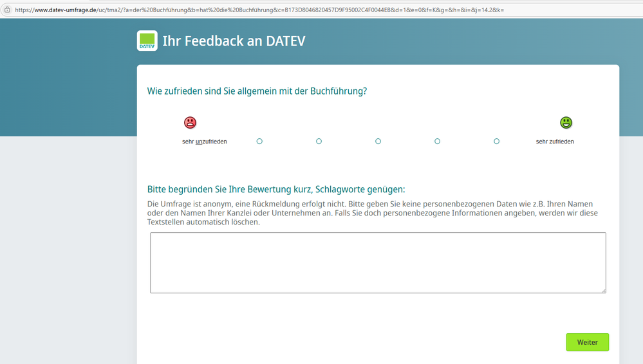Click the lock icon in address bar
The image size is (643, 364).
pos(7,10)
